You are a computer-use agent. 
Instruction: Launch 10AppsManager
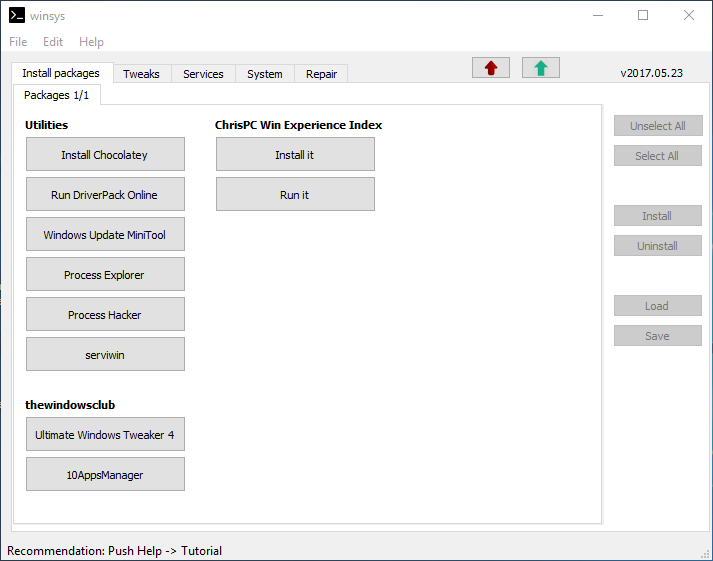(x=105, y=474)
